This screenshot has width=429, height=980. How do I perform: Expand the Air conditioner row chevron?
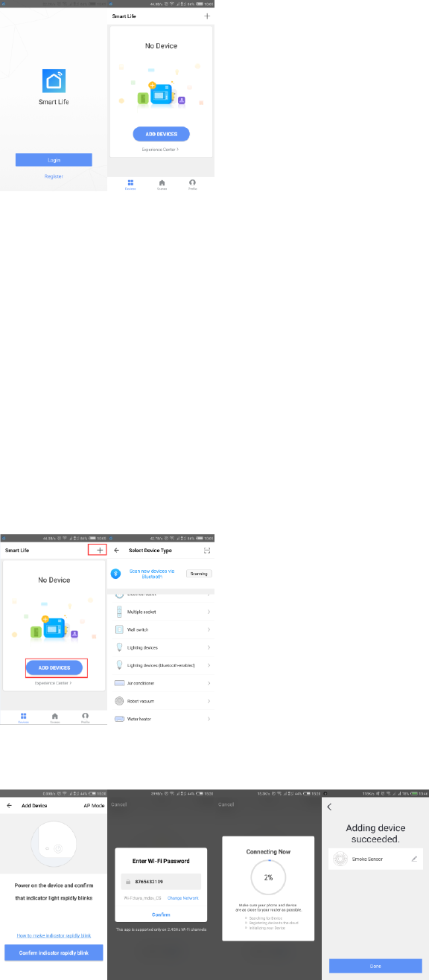point(209,683)
